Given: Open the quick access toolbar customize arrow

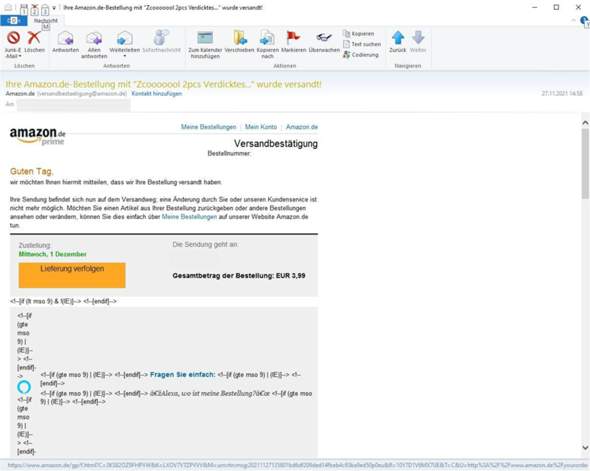Looking at the screenshot, I should click(54, 8).
